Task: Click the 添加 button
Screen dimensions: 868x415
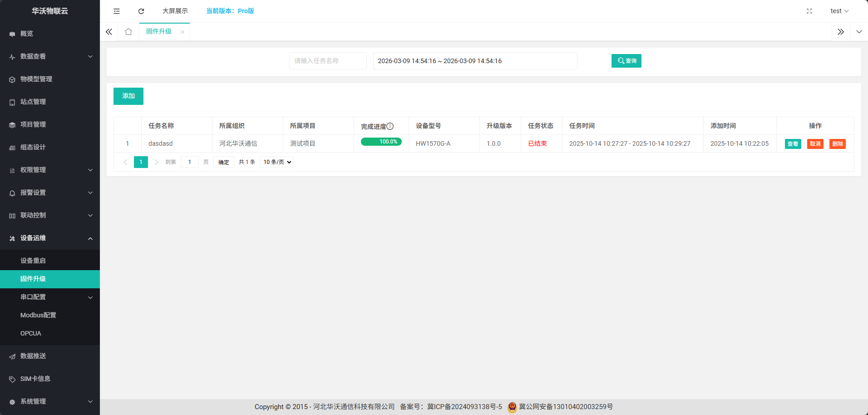Action: pyautogui.click(x=128, y=96)
